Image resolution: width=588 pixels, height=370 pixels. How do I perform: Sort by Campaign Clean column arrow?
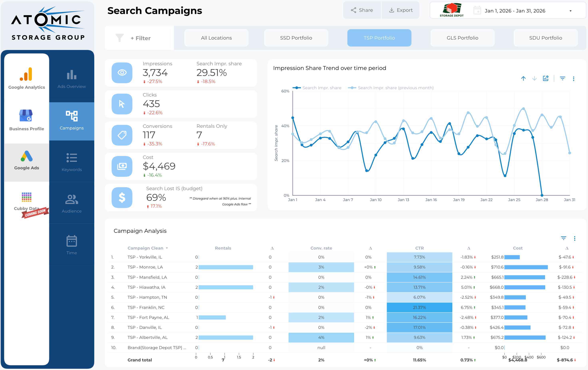point(167,248)
